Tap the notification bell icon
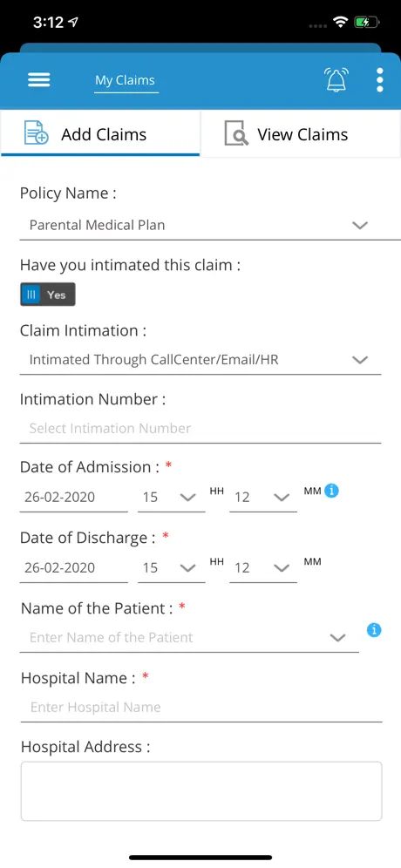The image size is (401, 868). pyautogui.click(x=336, y=79)
